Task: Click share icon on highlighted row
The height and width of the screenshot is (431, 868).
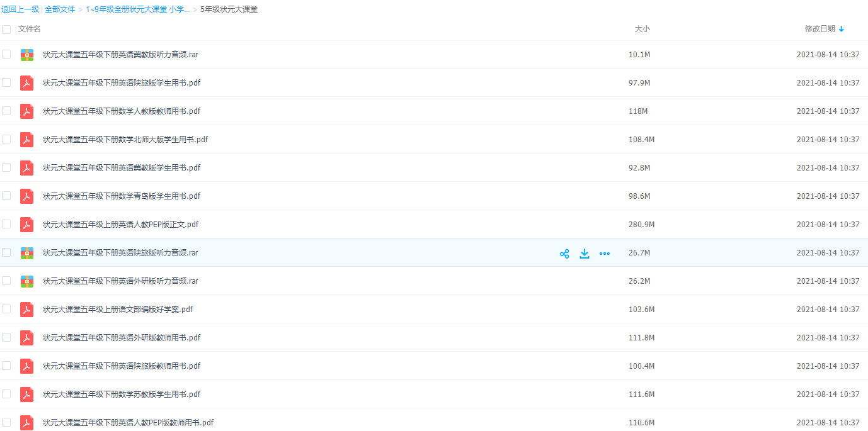Action: click(564, 254)
